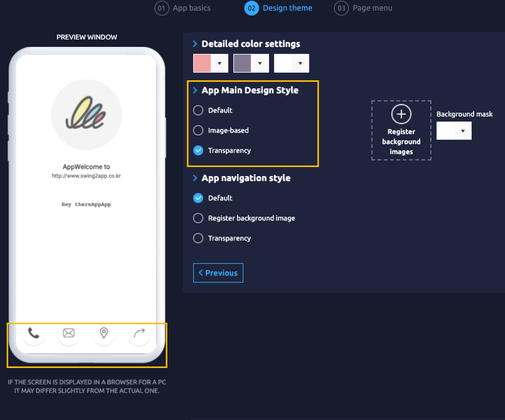Click the 01 step circle icon
505x420 pixels.
coord(161,8)
